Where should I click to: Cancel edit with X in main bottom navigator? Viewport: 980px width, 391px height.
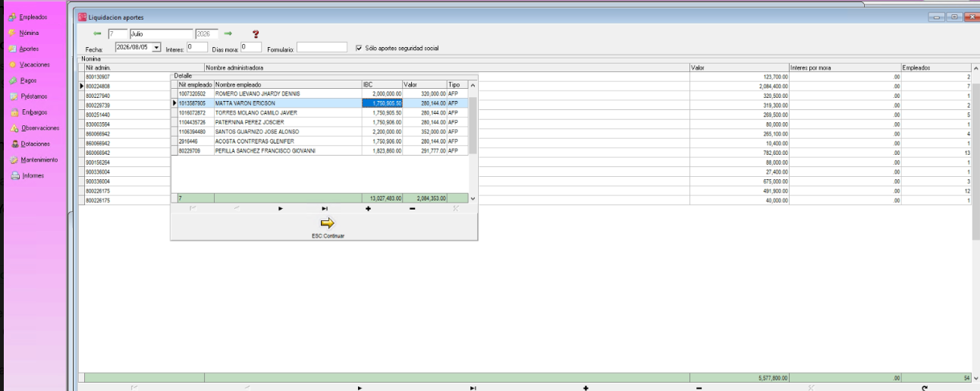coord(812,388)
